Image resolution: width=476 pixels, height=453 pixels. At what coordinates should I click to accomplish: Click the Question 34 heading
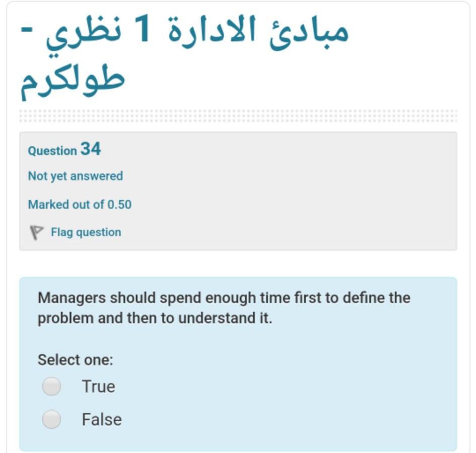[64, 149]
